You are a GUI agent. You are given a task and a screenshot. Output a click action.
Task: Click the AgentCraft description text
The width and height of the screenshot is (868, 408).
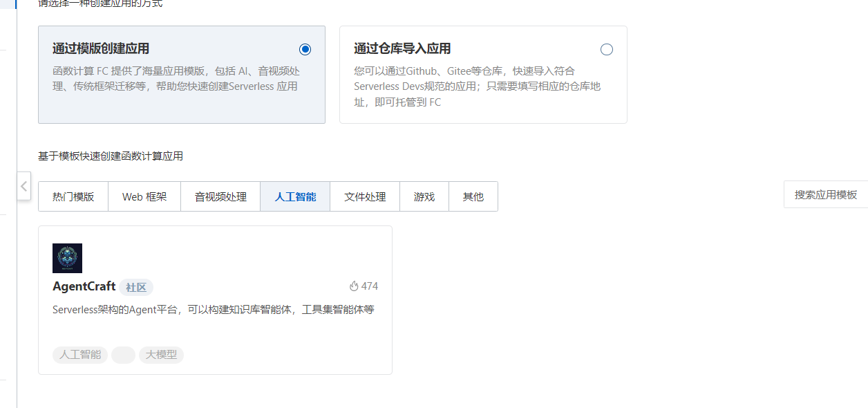(214, 309)
